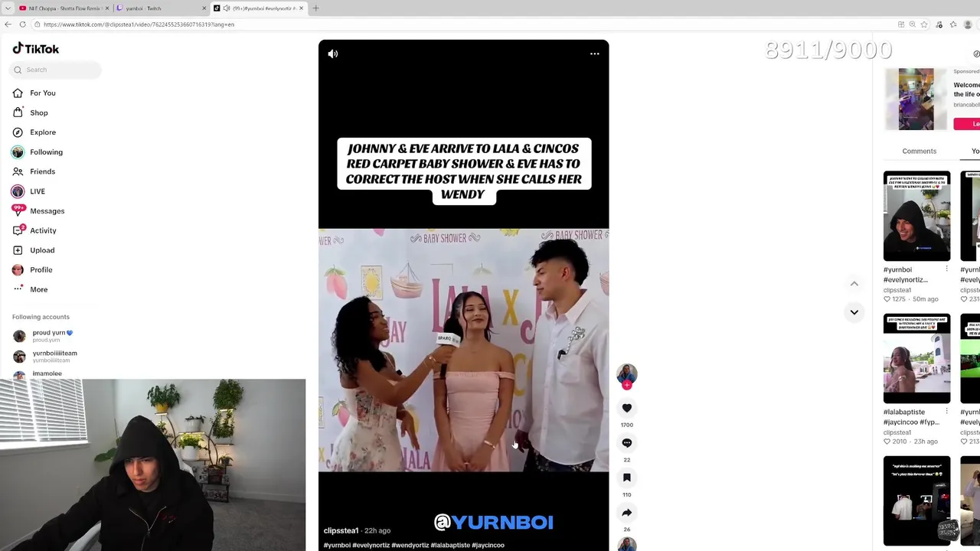980x551 pixels.
Task: Mute the video with speaker icon
Action: [333, 54]
